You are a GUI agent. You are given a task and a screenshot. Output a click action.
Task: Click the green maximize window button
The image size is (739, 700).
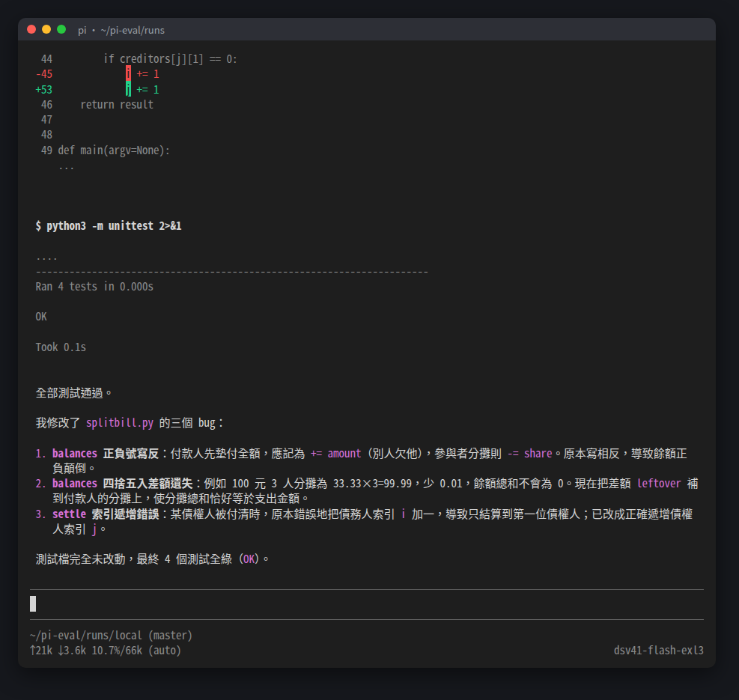(x=61, y=29)
